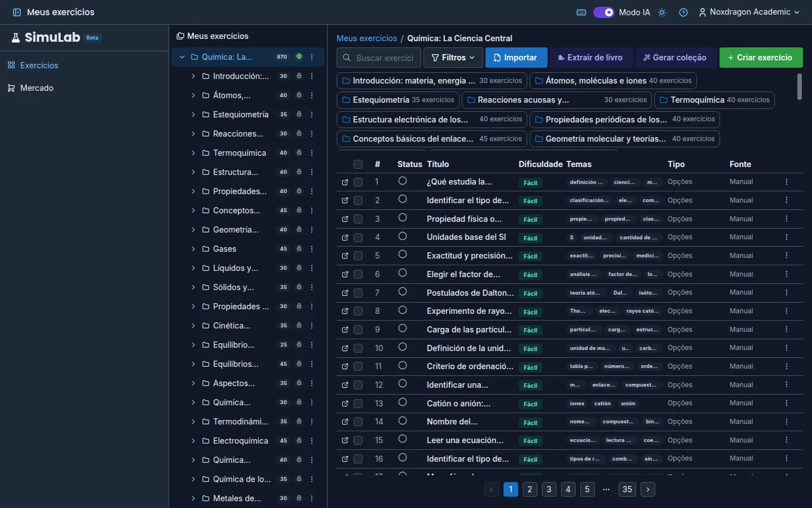812x508 pixels.
Task: Open Meus exercícios breadcrumb link
Action: [x=367, y=38]
